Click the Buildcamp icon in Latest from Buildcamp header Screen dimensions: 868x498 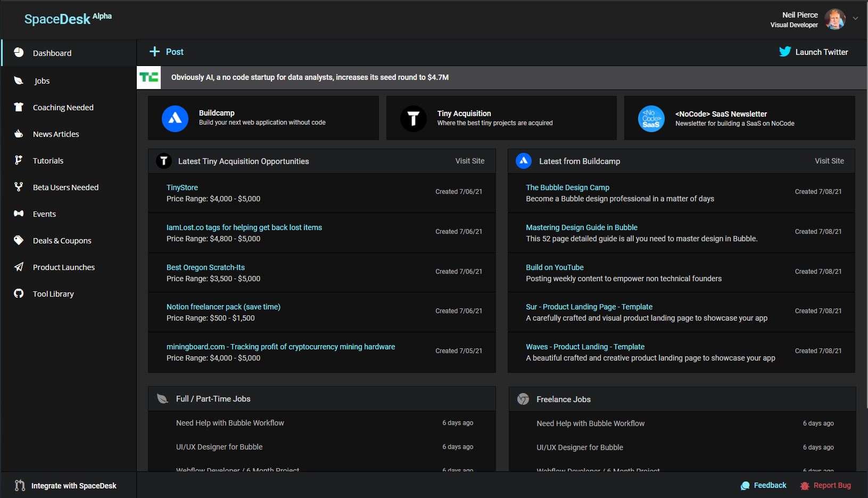point(524,161)
